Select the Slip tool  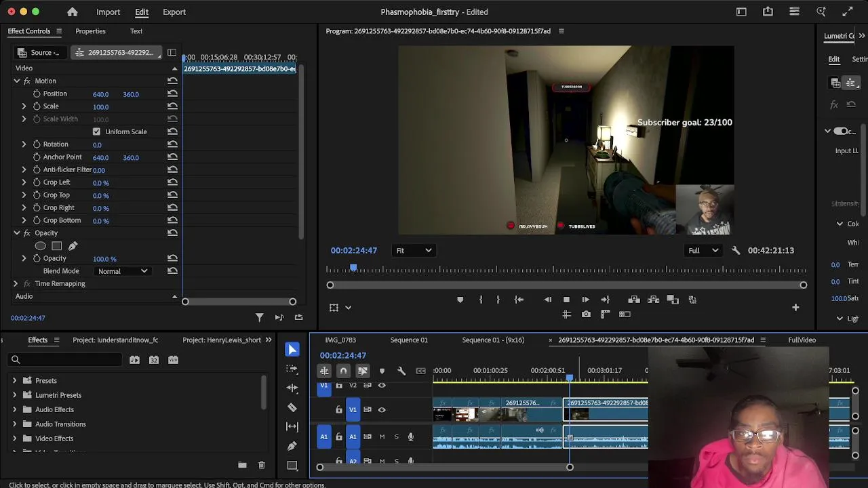[292, 426]
